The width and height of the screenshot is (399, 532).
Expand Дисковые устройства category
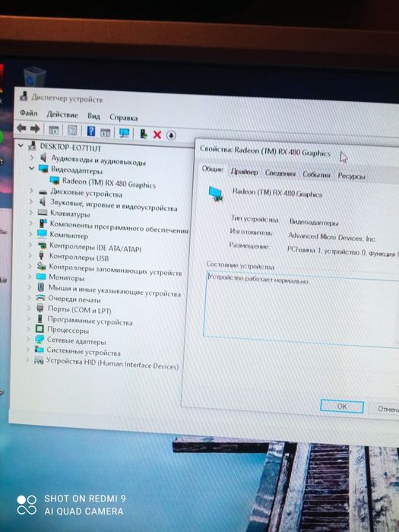pyautogui.click(x=31, y=191)
